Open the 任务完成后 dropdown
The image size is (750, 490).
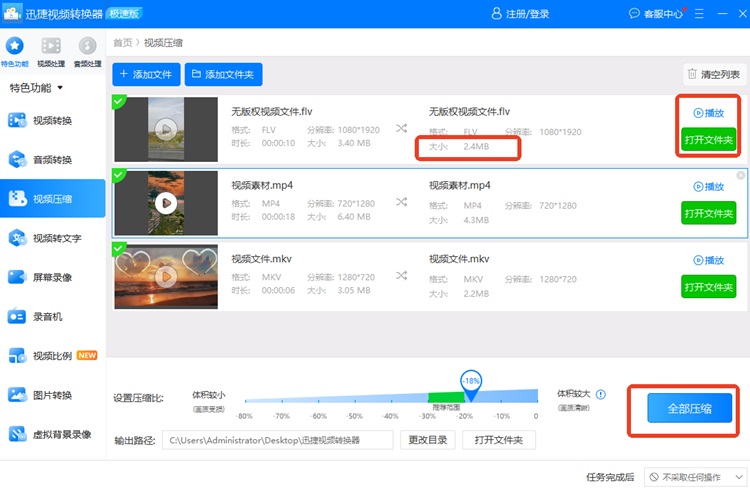[696, 477]
